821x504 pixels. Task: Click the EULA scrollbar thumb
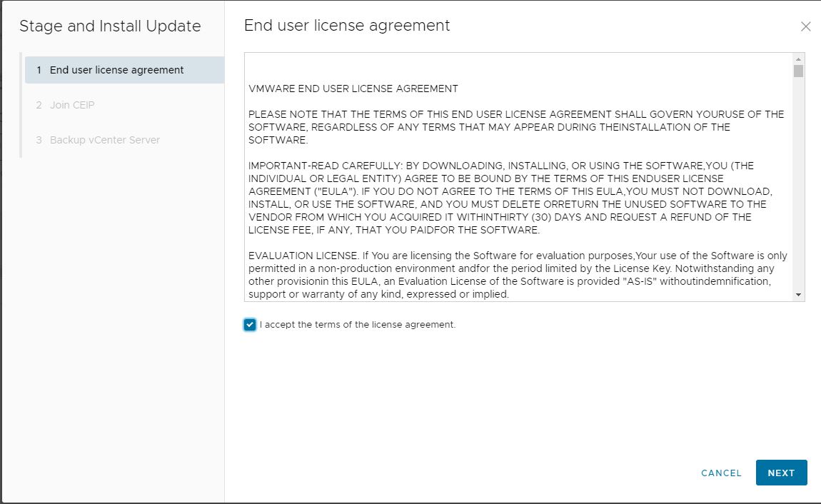click(798, 71)
